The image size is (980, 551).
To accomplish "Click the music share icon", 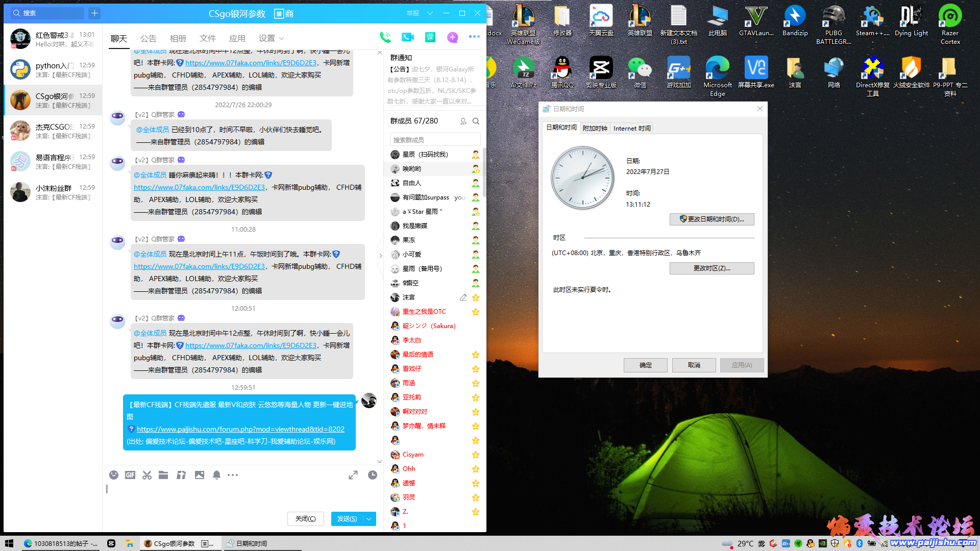I will tap(181, 475).
